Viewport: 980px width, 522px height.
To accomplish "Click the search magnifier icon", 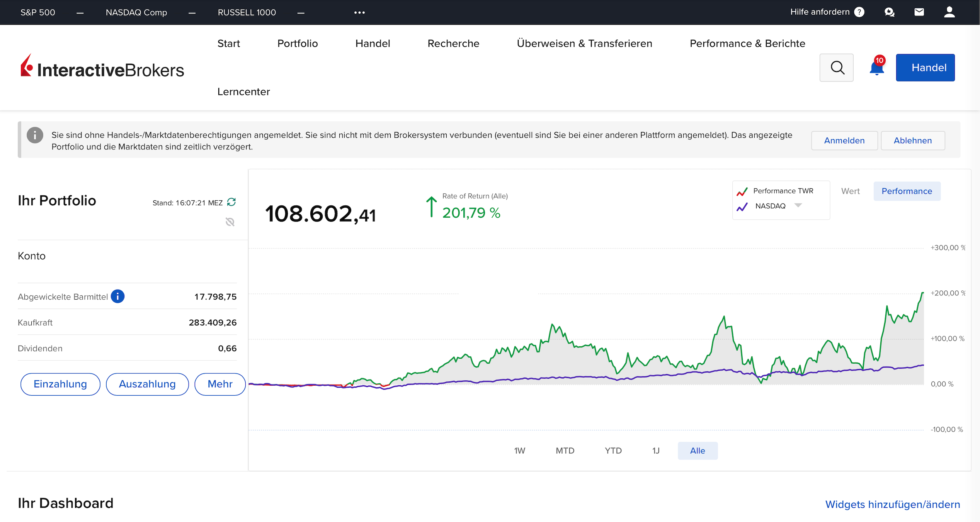I will click(837, 68).
